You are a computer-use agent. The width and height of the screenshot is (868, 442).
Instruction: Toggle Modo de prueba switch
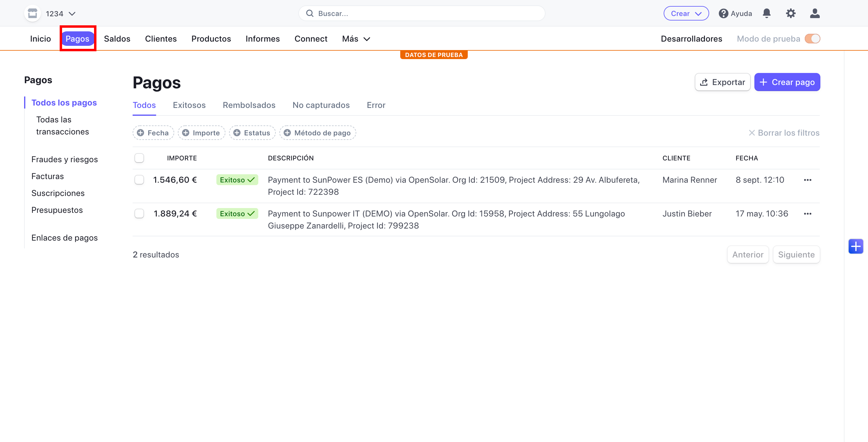pyautogui.click(x=812, y=39)
